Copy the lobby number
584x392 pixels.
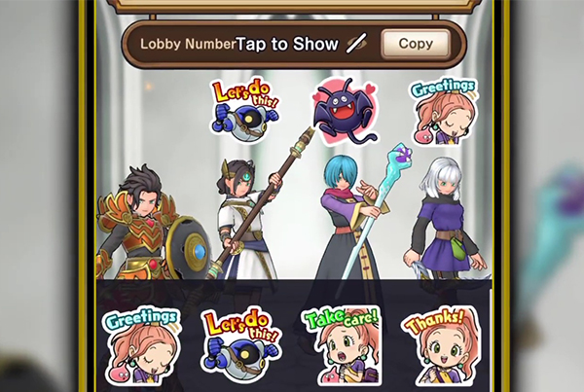[x=416, y=44]
